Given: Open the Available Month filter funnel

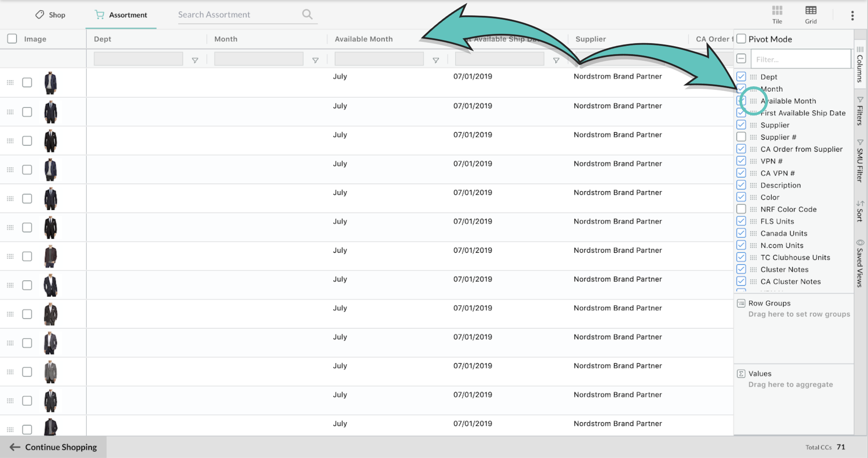Looking at the screenshot, I should [436, 60].
